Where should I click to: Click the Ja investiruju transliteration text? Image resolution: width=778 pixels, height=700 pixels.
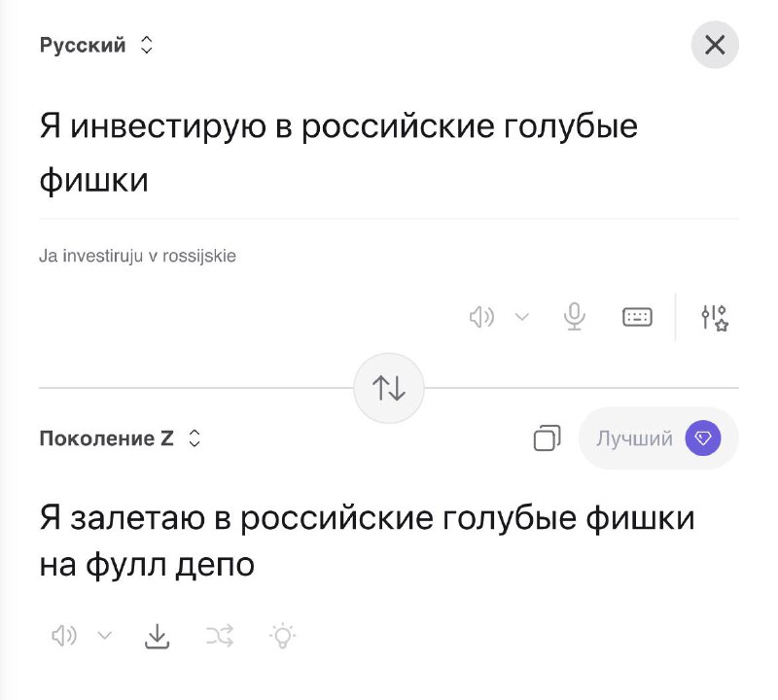(138, 255)
